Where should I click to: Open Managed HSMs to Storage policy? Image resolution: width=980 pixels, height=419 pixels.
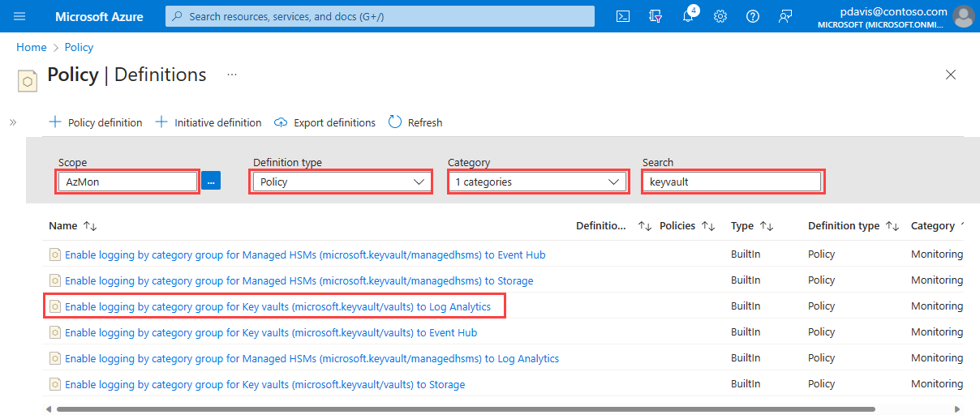299,280
